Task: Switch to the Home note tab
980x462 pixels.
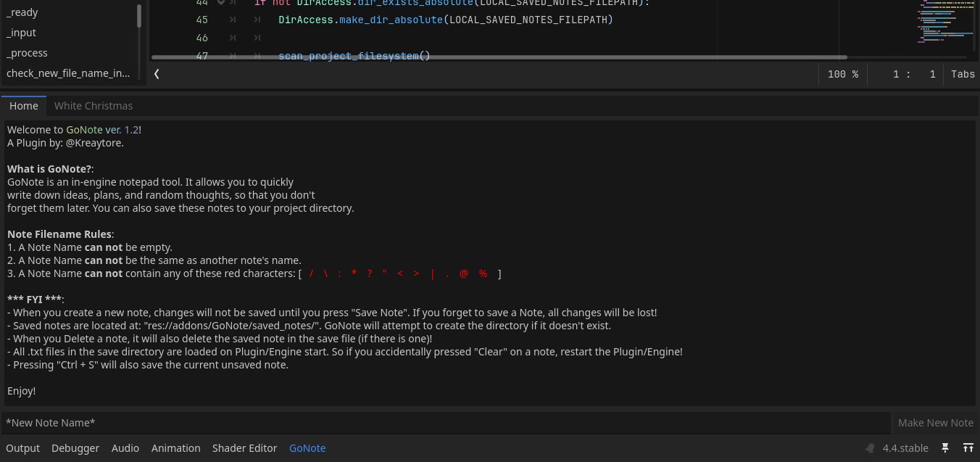Action: [24, 106]
